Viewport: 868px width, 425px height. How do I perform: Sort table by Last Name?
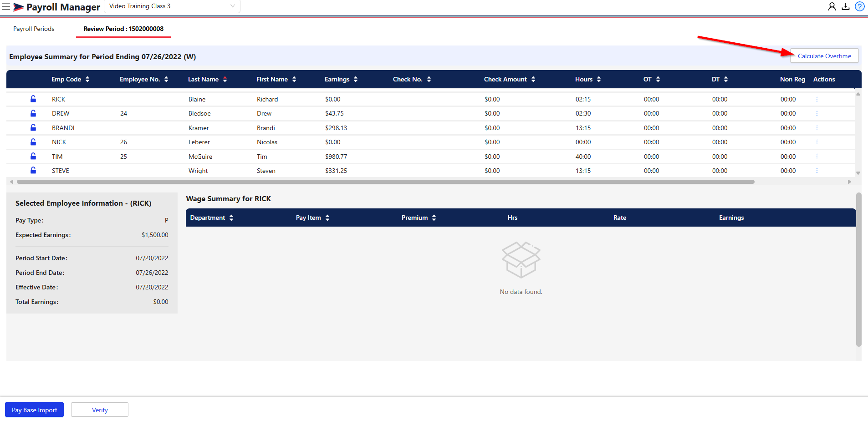pos(225,79)
